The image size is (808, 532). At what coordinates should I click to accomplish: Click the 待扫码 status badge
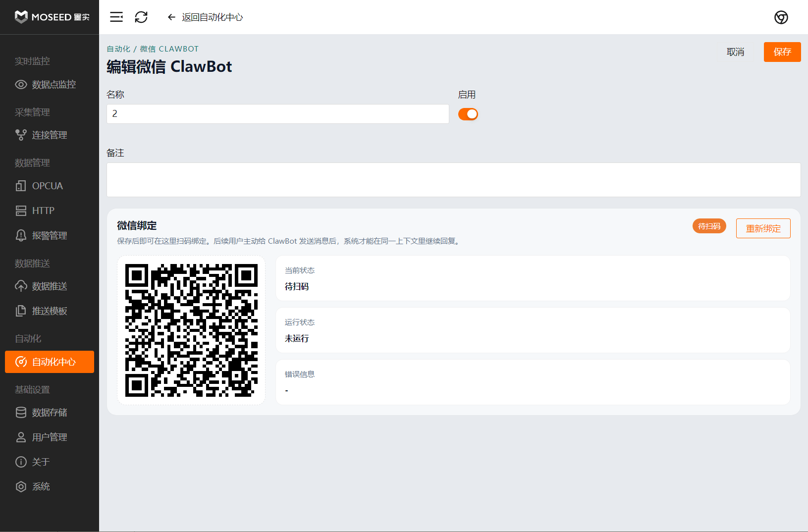pyautogui.click(x=709, y=226)
